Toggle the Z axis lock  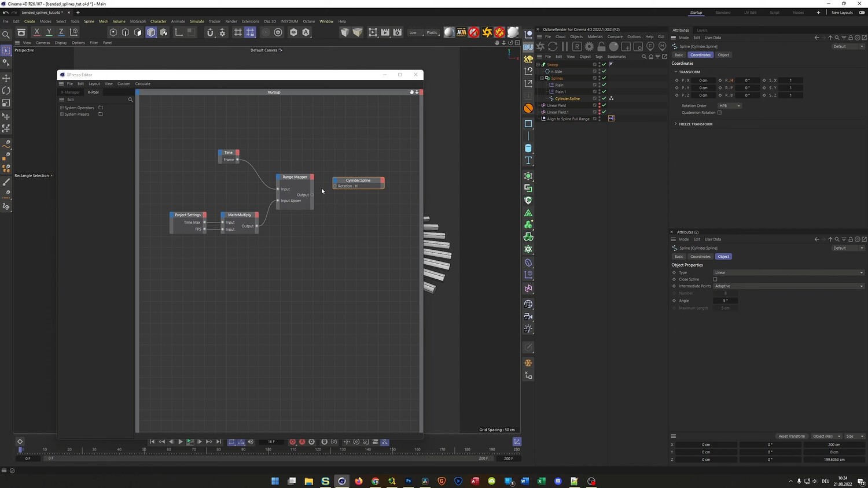61,32
